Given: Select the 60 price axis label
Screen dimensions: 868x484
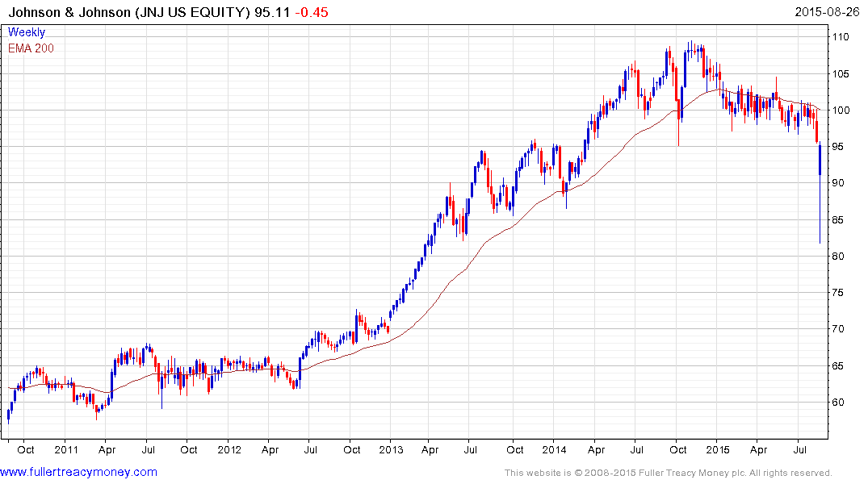Looking at the screenshot, I should coord(838,403).
